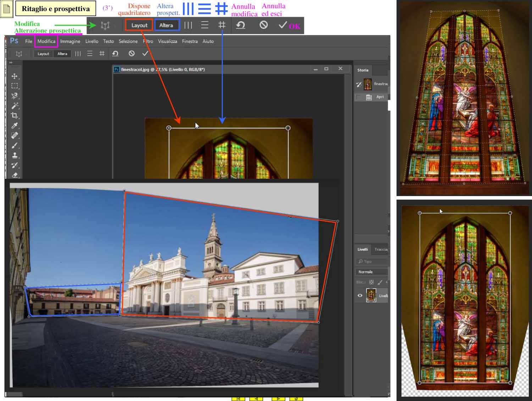Select the Crop tool
532x401 pixels.
pyautogui.click(x=15, y=116)
